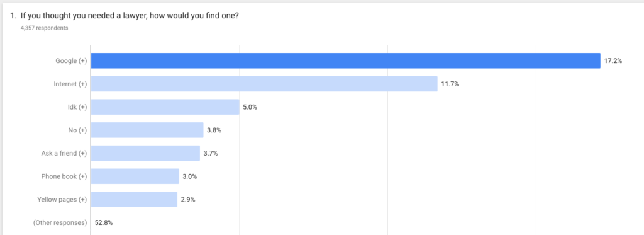Image resolution: width=644 pixels, height=235 pixels.
Task: Expand the Google (+) response group
Action: click(x=71, y=61)
